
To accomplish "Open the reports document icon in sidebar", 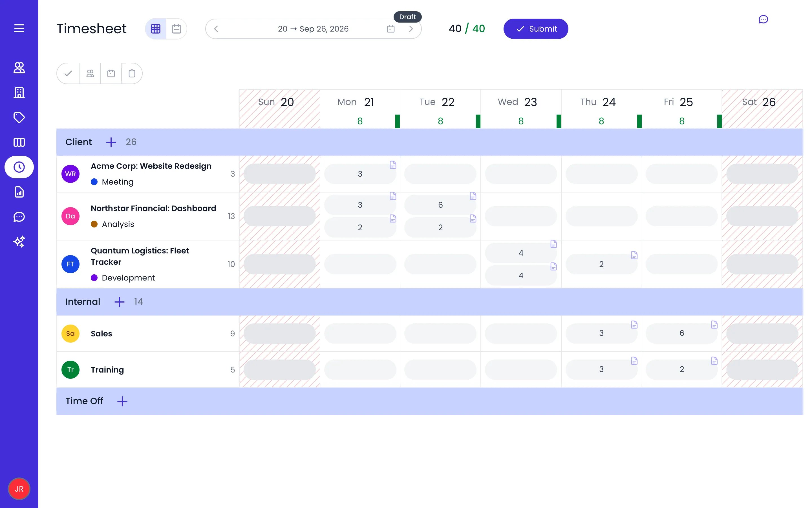I will point(19,192).
